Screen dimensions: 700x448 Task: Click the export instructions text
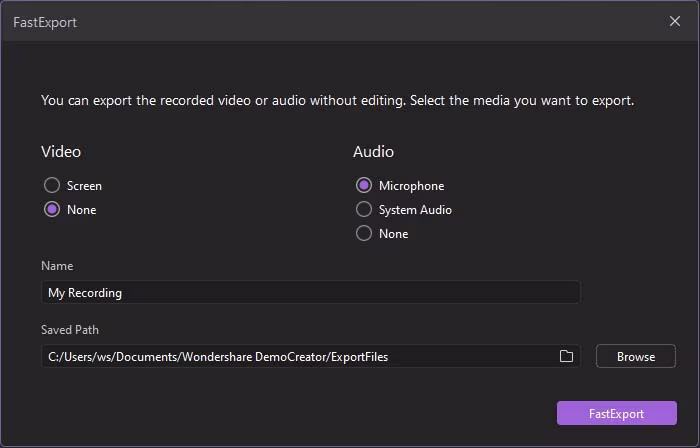337,101
